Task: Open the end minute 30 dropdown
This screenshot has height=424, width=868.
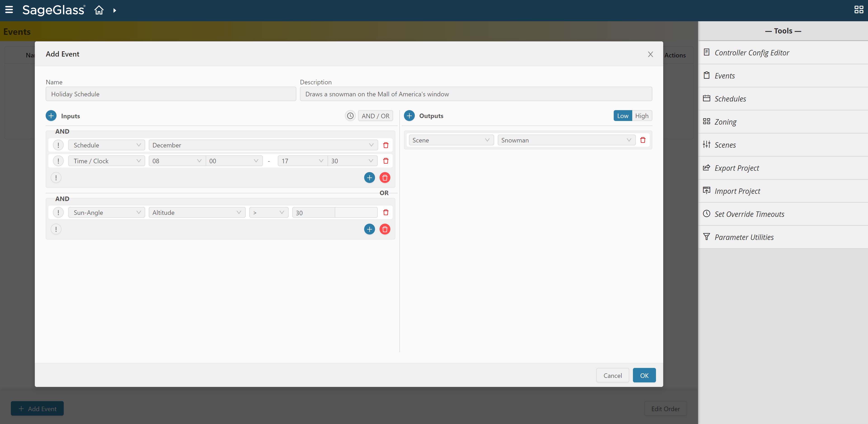Action: coord(352,161)
